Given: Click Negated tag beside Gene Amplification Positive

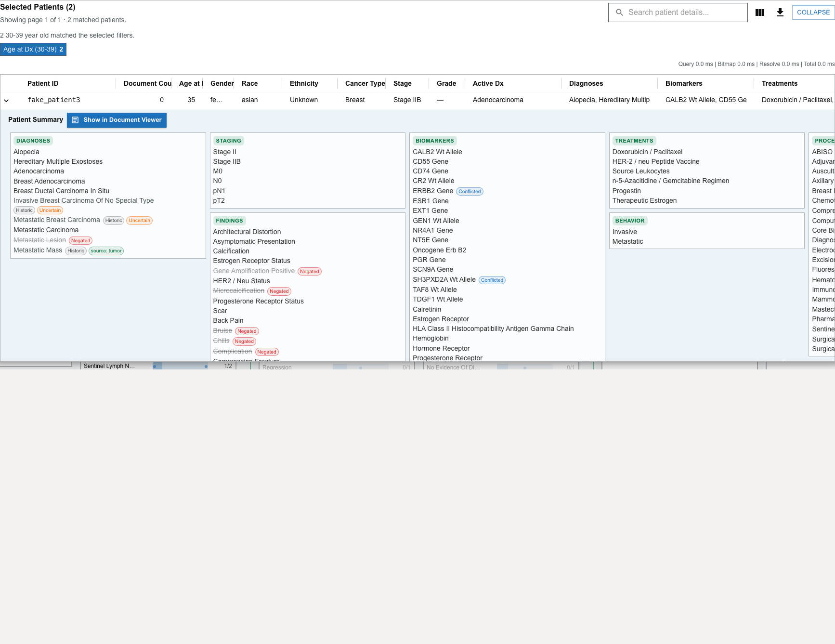Looking at the screenshot, I should tap(310, 272).
